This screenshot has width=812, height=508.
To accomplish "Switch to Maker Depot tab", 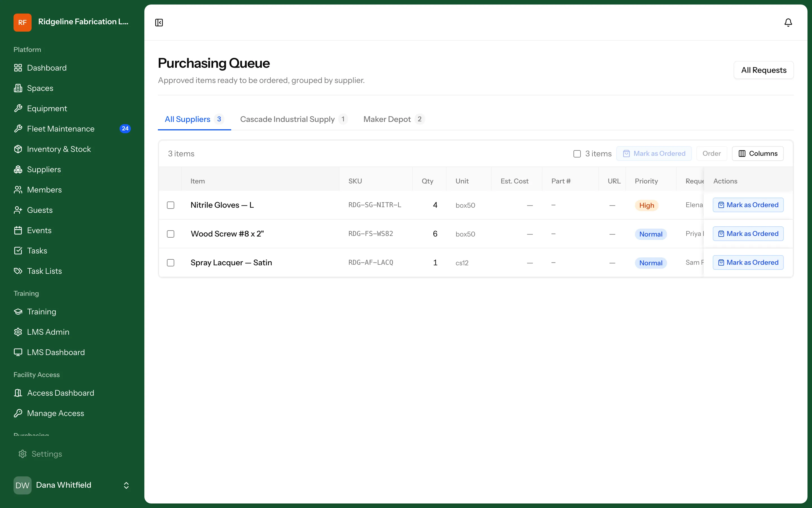I will pyautogui.click(x=394, y=119).
